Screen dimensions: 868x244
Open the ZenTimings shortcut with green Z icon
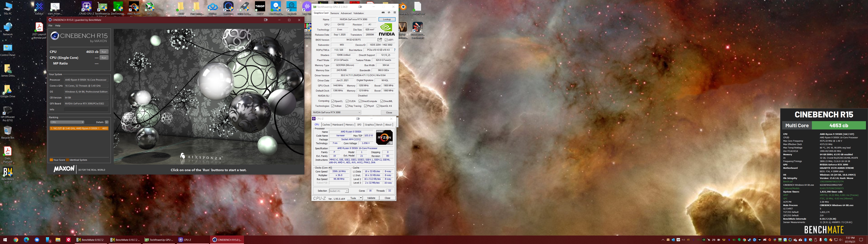(118, 8)
